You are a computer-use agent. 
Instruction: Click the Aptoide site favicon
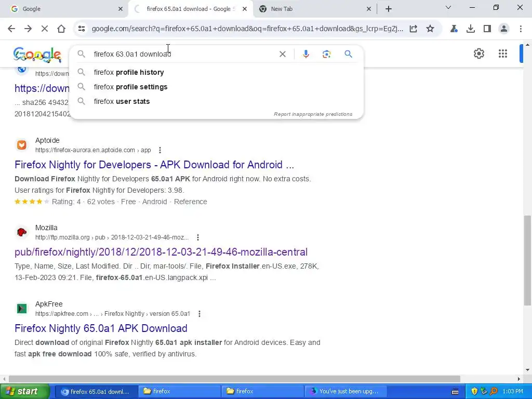[x=22, y=145]
